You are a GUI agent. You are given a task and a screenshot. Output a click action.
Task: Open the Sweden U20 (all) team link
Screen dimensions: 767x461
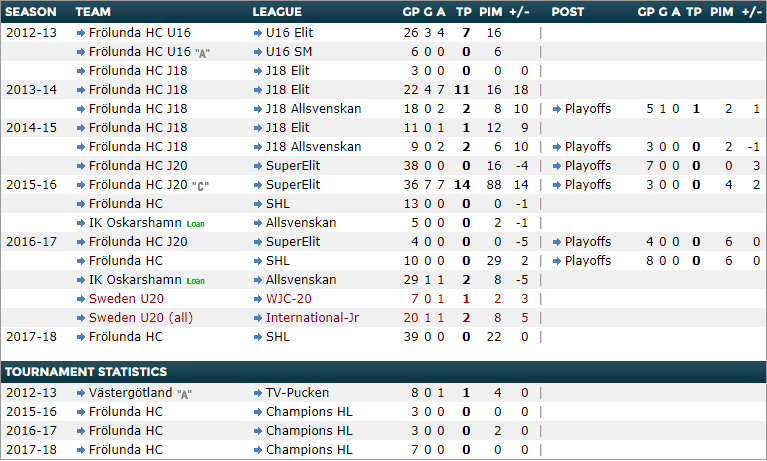point(131,318)
